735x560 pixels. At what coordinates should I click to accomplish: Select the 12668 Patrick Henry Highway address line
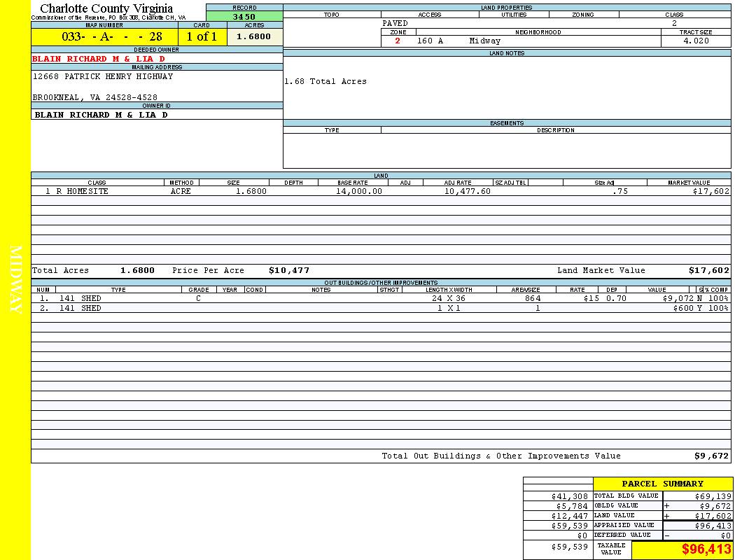click(103, 76)
